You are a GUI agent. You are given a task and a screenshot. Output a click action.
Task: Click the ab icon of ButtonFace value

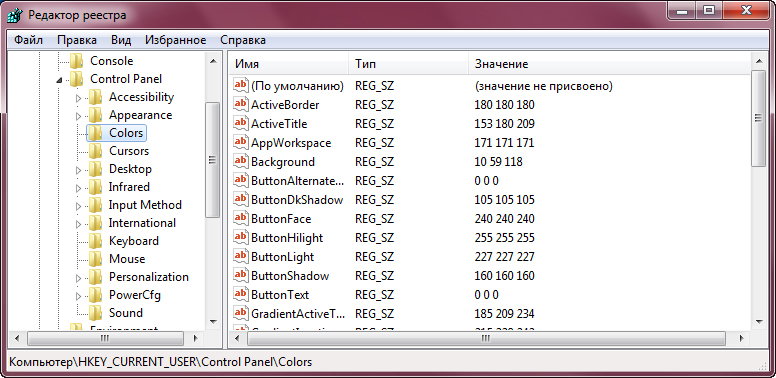click(x=241, y=218)
